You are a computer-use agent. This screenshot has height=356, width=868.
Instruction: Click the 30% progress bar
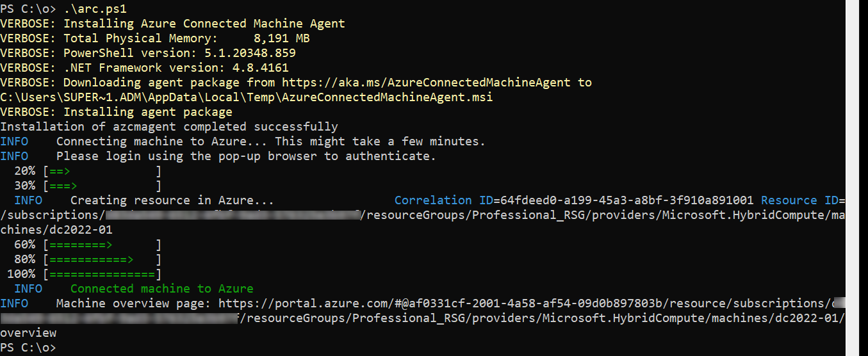pyautogui.click(x=102, y=186)
